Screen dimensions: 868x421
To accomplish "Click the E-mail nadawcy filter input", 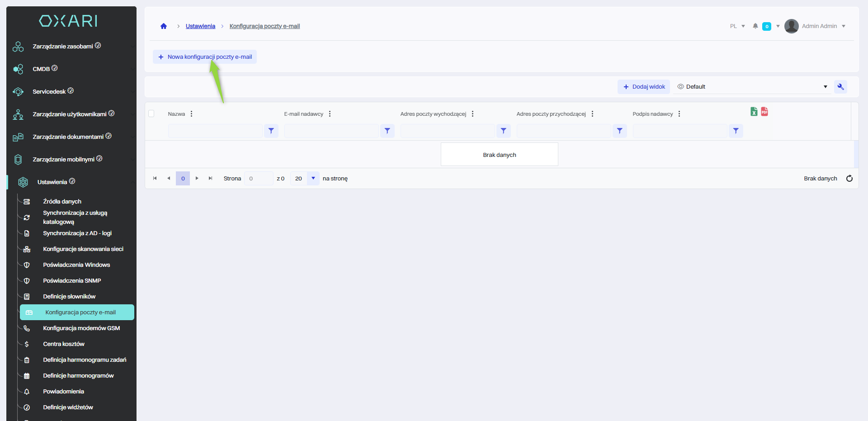I will [331, 131].
